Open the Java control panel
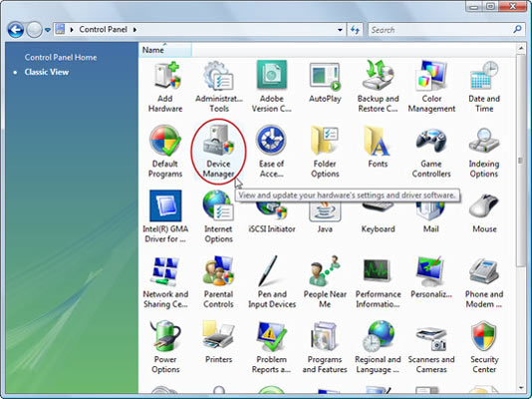The image size is (532, 399). pos(325,217)
